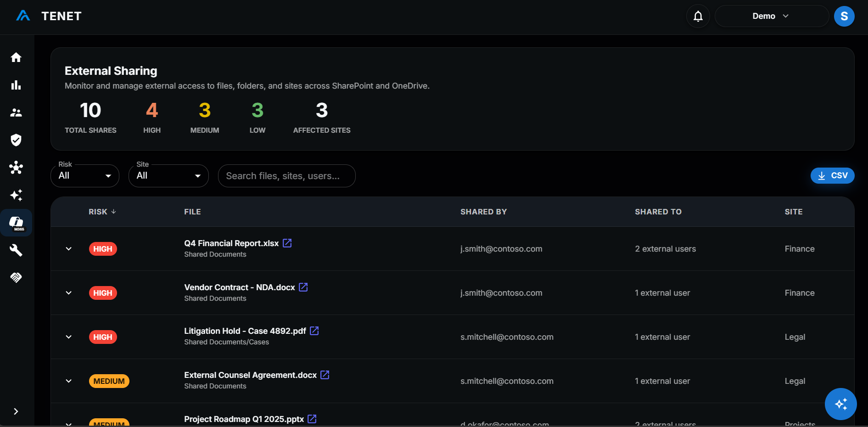The height and width of the screenshot is (427, 868).
Task: Open the Demo tenant dropdown
Action: point(772,17)
